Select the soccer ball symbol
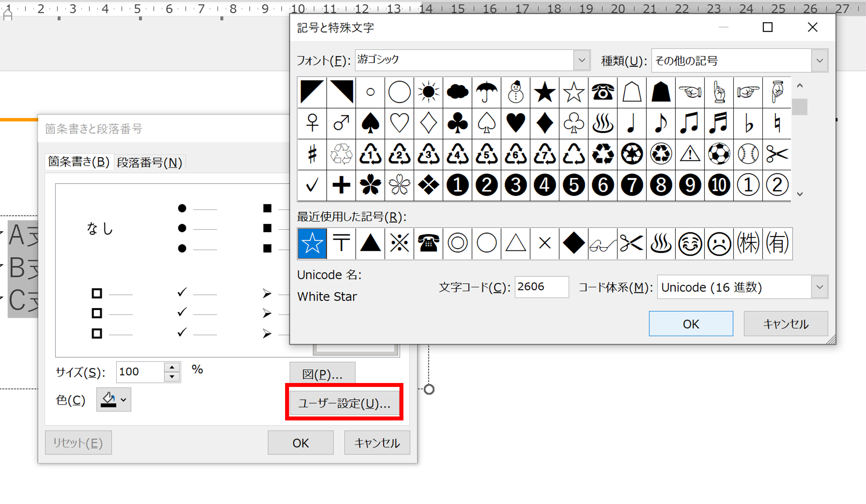The image size is (866, 504). pos(719,154)
